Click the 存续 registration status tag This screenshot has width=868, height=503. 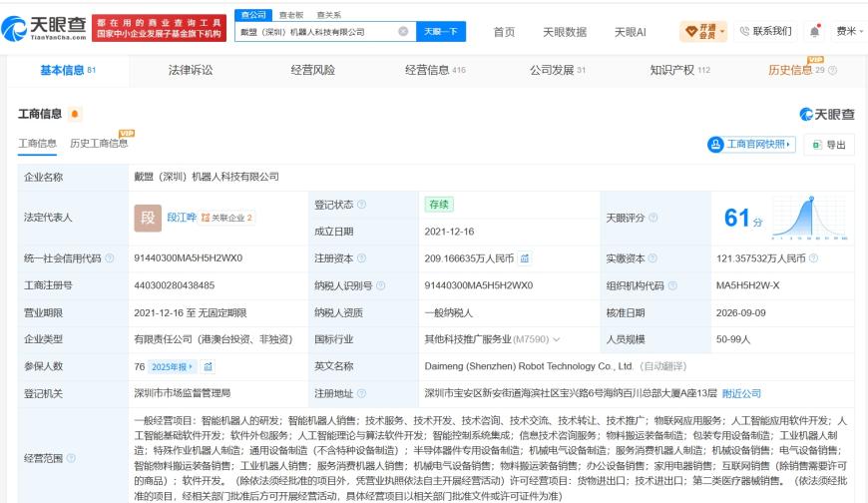click(x=439, y=205)
